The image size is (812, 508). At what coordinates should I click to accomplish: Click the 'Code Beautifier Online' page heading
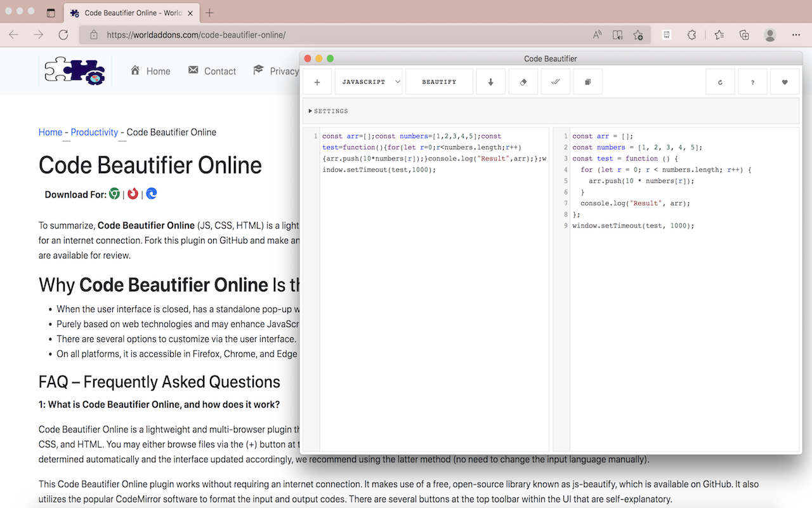150,165
